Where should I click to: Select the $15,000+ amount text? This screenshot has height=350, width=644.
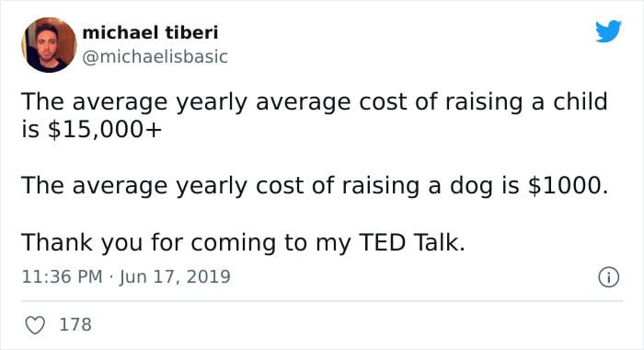pos(105,130)
